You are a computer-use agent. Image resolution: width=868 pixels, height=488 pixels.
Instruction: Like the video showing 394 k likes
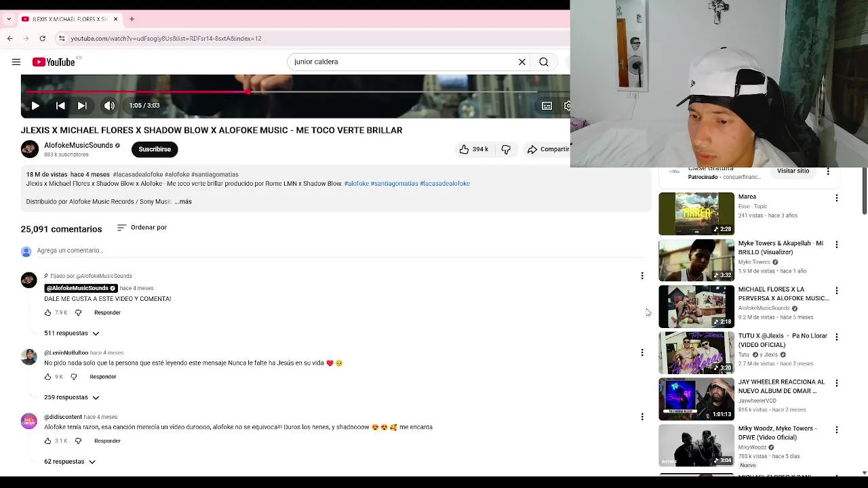point(473,149)
